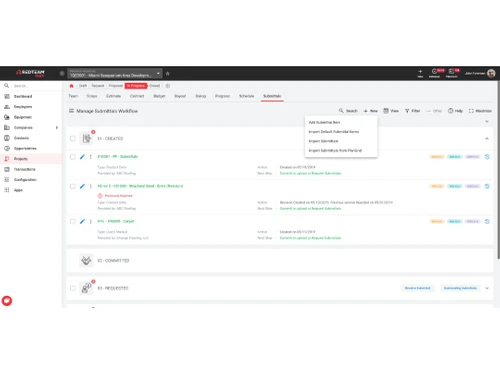Check the Carpet item checkbox

click(73, 221)
